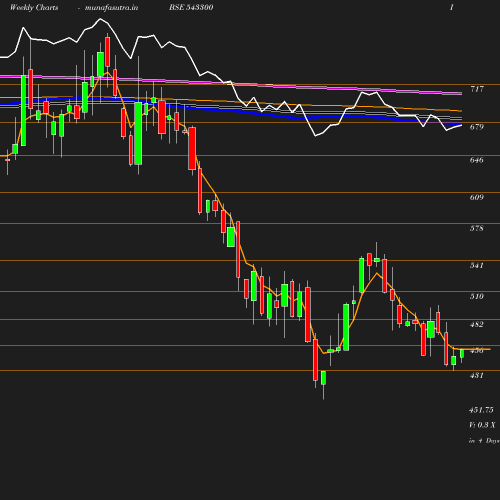Click the 679 price axis label
Viewport: 500px width, 500px height.
pos(477,127)
